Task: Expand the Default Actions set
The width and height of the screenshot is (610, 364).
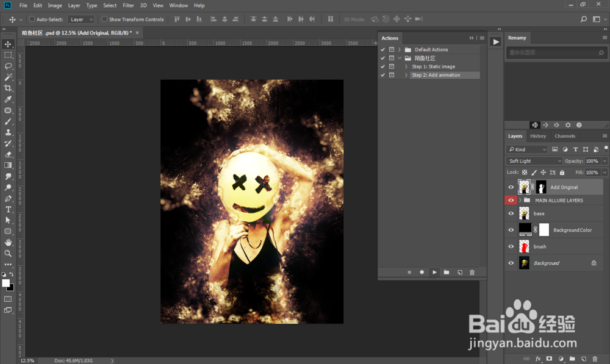Action: pos(399,49)
